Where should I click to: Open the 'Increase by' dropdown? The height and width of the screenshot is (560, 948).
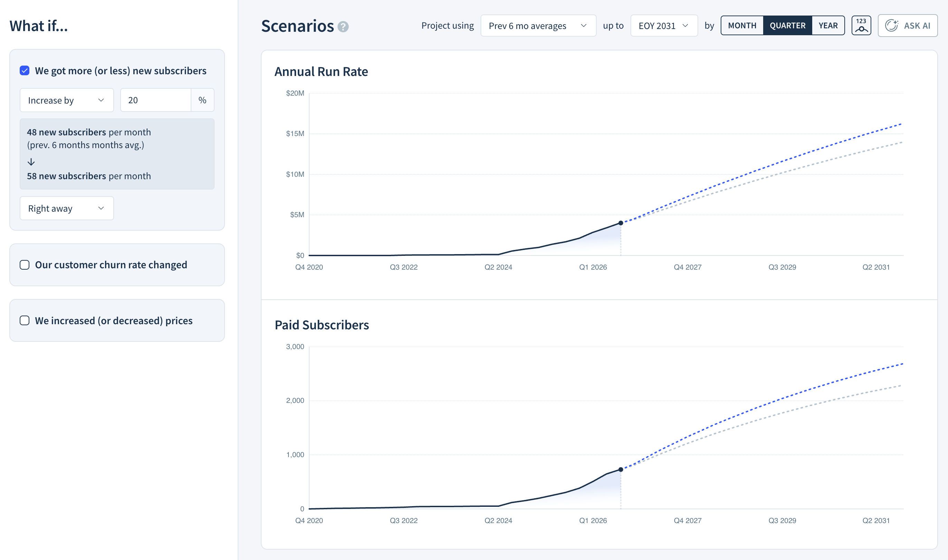(x=66, y=100)
